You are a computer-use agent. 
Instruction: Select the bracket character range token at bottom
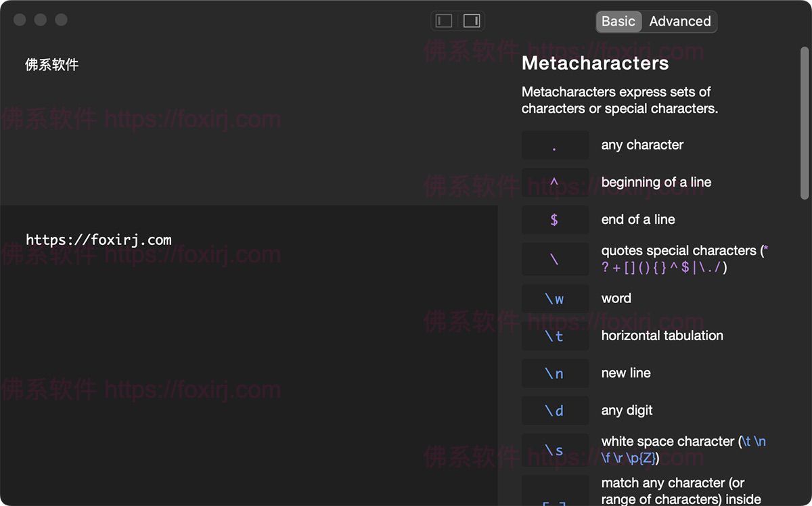(x=555, y=498)
